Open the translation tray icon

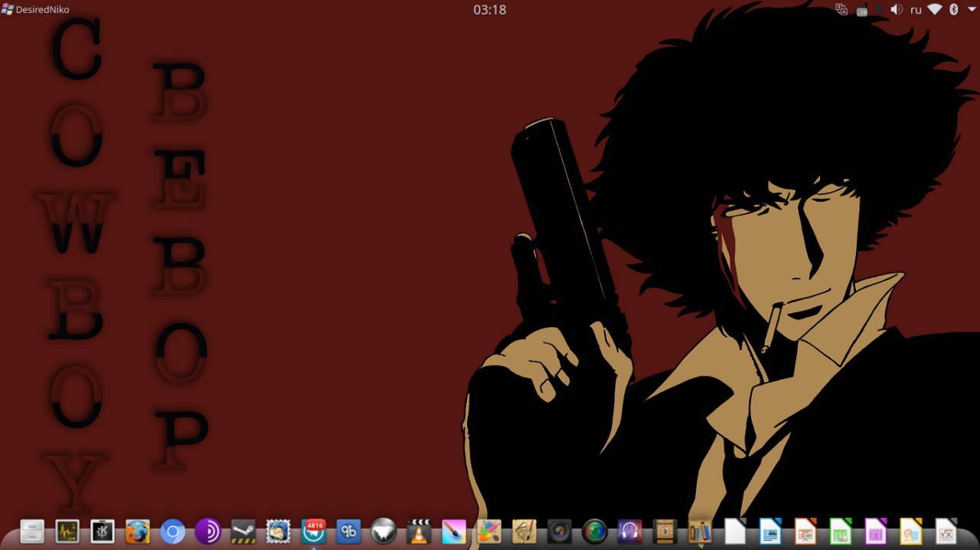pyautogui.click(x=841, y=9)
